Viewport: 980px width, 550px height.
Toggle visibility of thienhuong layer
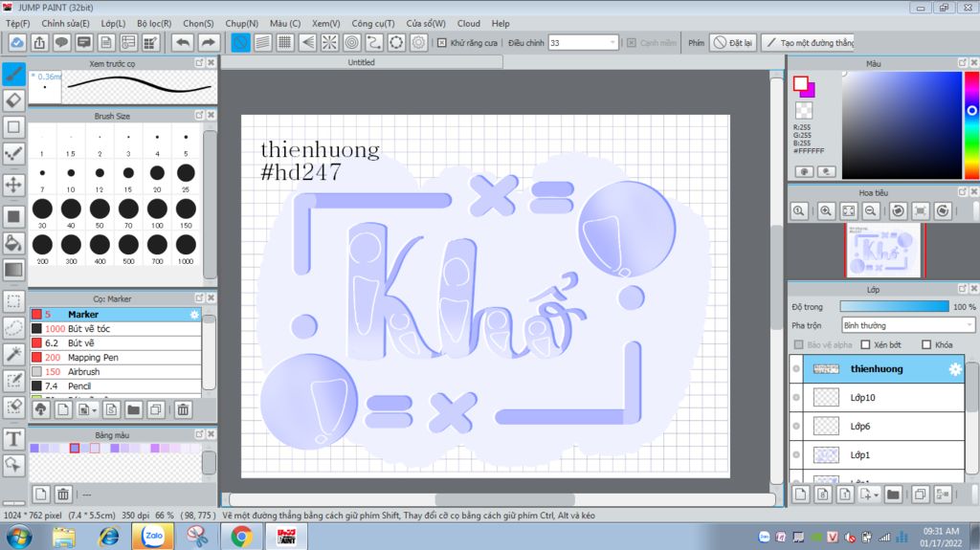coord(796,369)
